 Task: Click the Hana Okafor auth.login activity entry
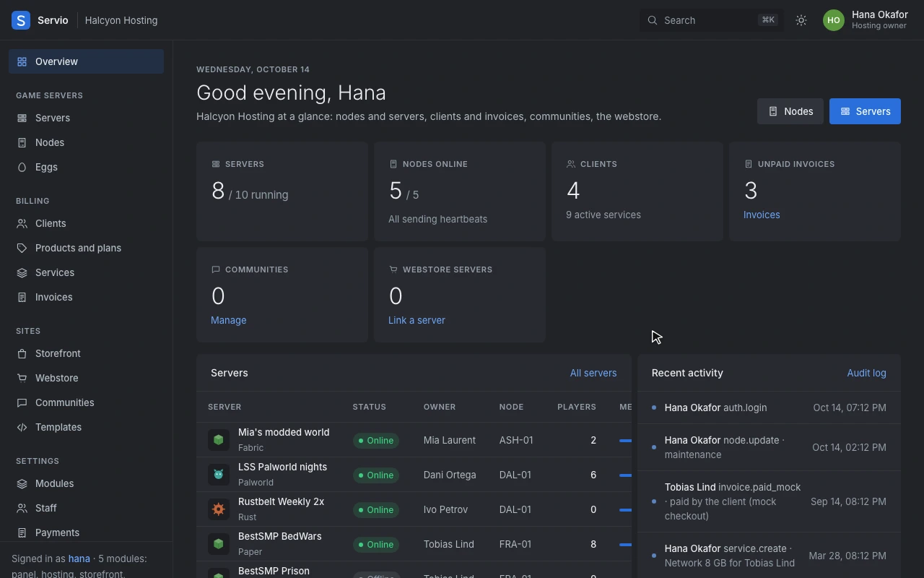point(769,407)
